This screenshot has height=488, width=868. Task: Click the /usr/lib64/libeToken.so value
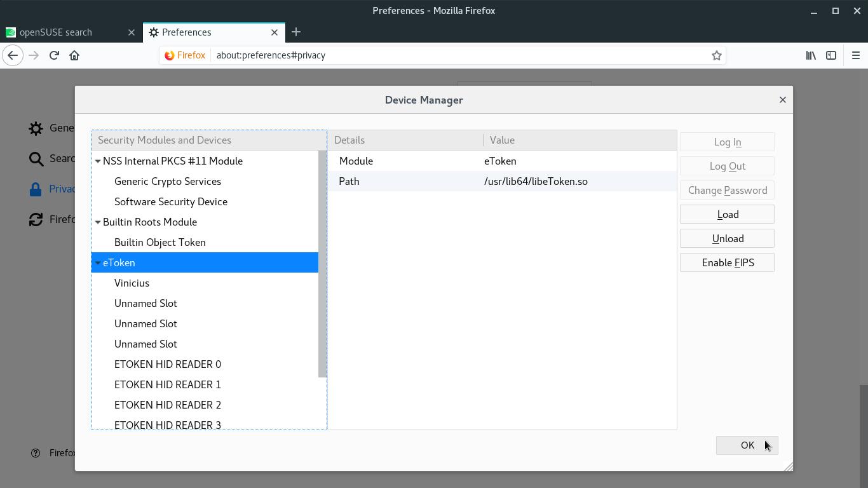(x=536, y=182)
